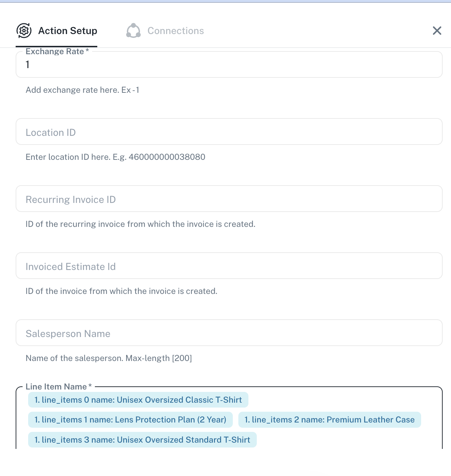Click the Recurring Invoice ID field

coord(229,199)
